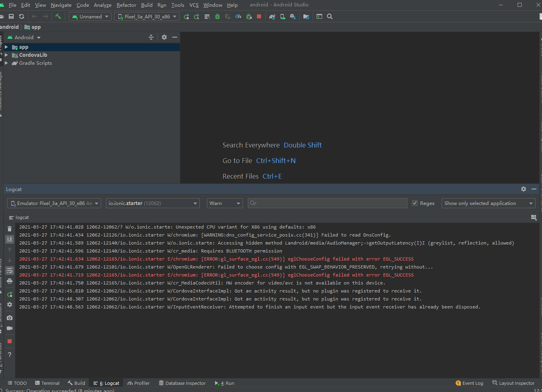
Task: Clear the logcat output
Action: [x=9, y=229]
